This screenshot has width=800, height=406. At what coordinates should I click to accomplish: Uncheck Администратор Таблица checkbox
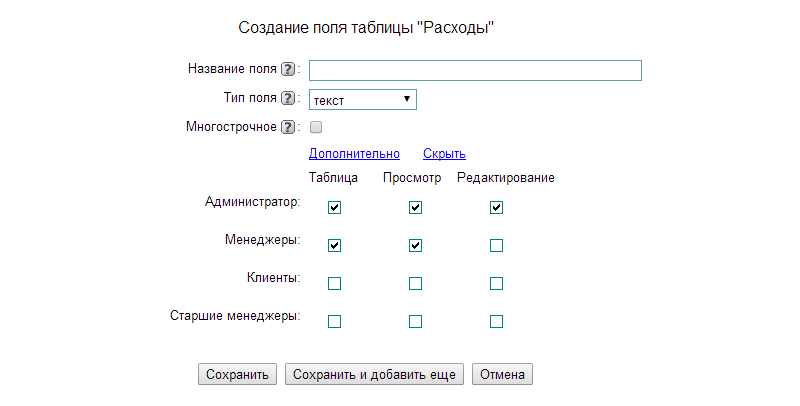tap(335, 208)
